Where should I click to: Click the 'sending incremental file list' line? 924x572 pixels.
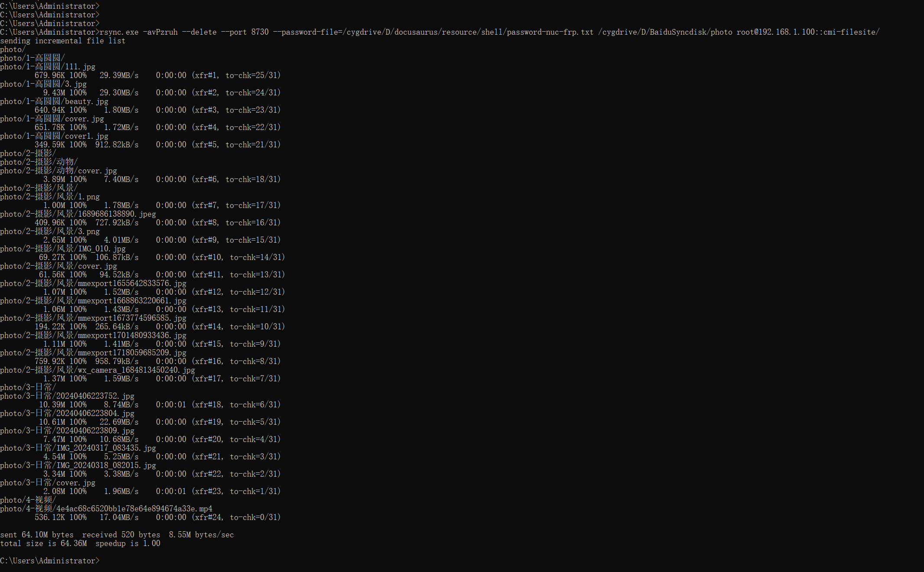click(63, 41)
